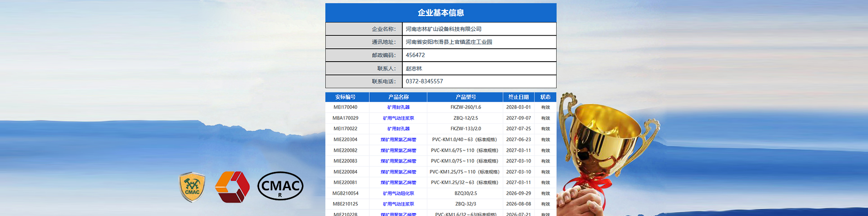Image resolution: width=868 pixels, height=216 pixels.
Task: Open 矿用气动阻化泵 link in row MGB210054
Action: click(398, 193)
